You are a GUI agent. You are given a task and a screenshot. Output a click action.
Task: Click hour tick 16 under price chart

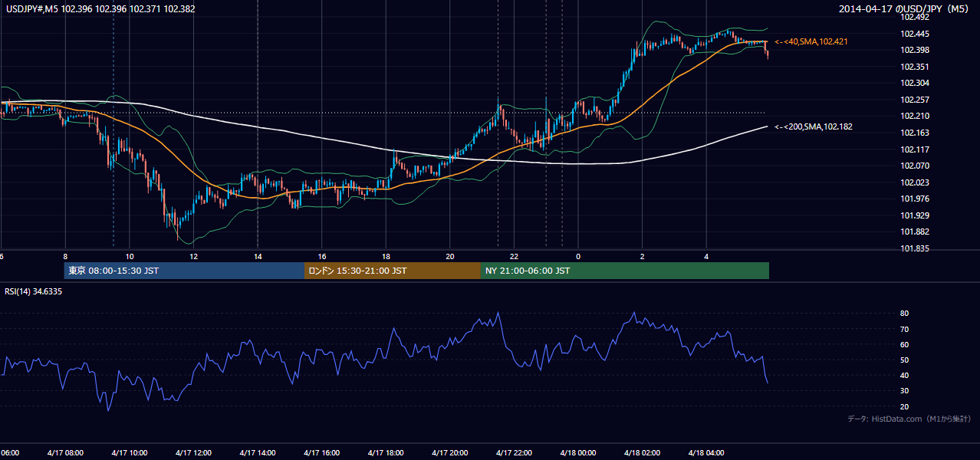click(322, 256)
